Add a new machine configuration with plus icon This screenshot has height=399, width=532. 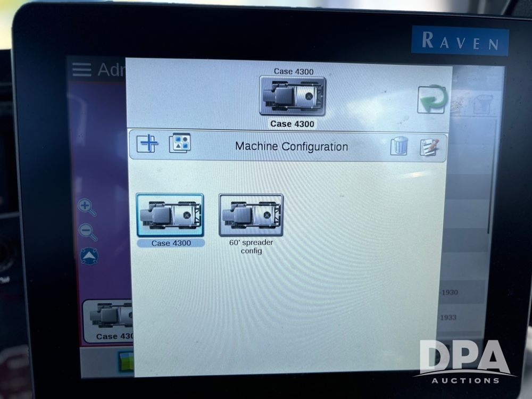[147, 143]
